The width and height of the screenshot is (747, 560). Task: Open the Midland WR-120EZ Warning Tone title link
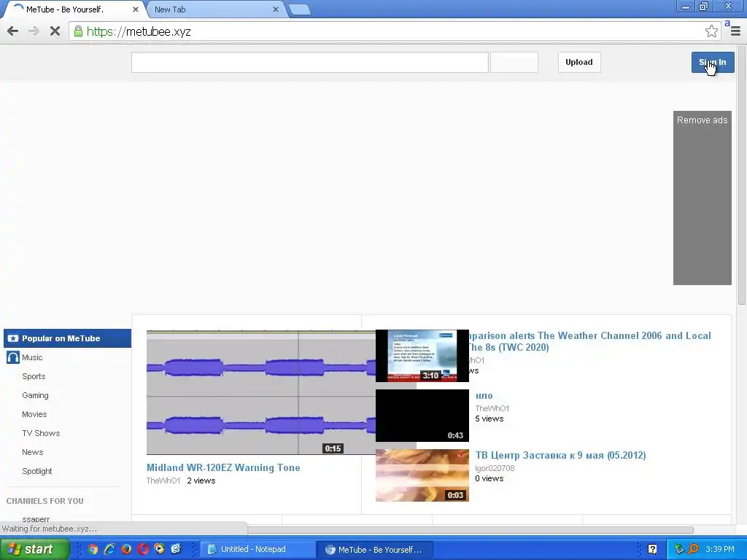click(x=223, y=467)
